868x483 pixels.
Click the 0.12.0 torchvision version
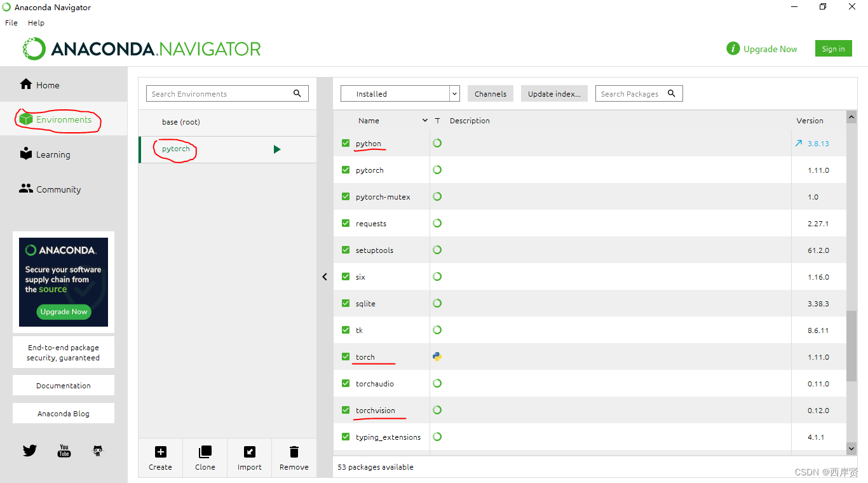pos(818,410)
